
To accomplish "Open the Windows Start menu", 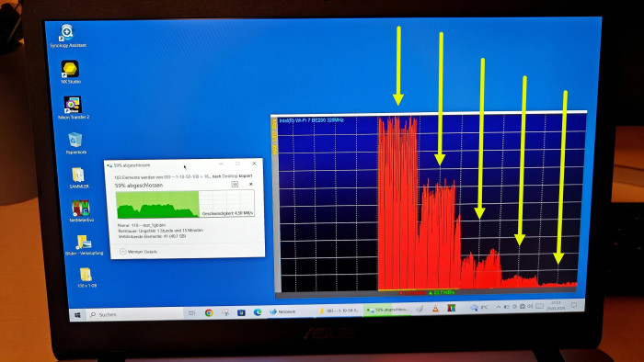I will point(77,314).
